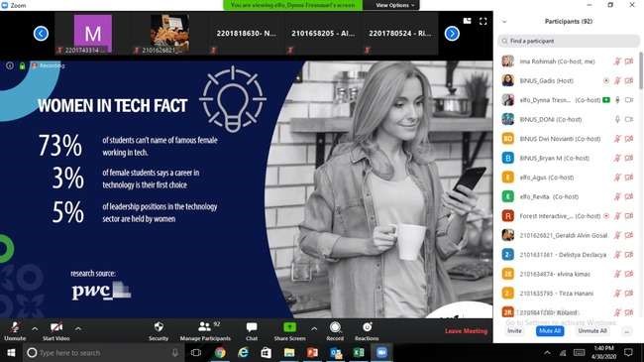Open the View Options dropdown
This screenshot has width=644, height=362.
(x=394, y=5)
